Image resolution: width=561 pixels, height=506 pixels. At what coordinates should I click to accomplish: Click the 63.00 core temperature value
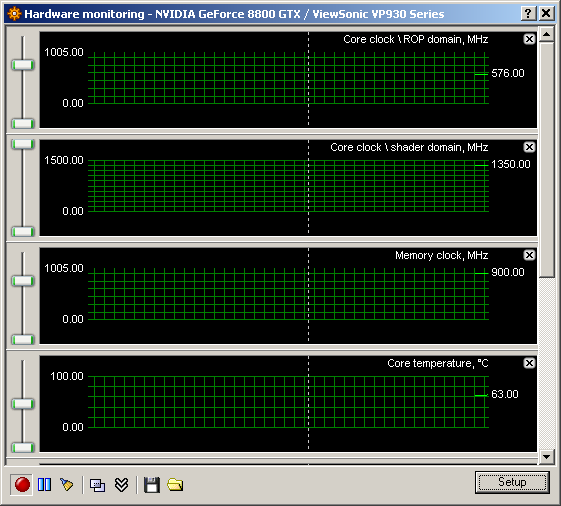505,394
